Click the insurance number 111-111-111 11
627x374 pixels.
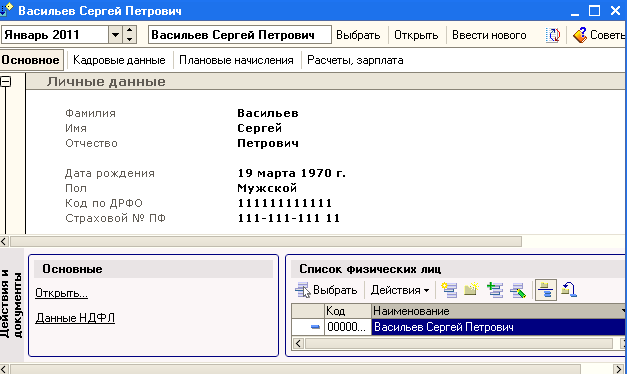tap(289, 218)
